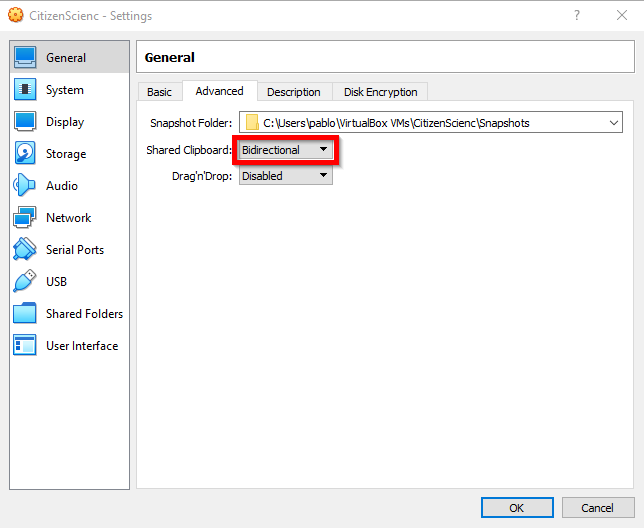Click the Shared Clipboard label

(x=189, y=150)
